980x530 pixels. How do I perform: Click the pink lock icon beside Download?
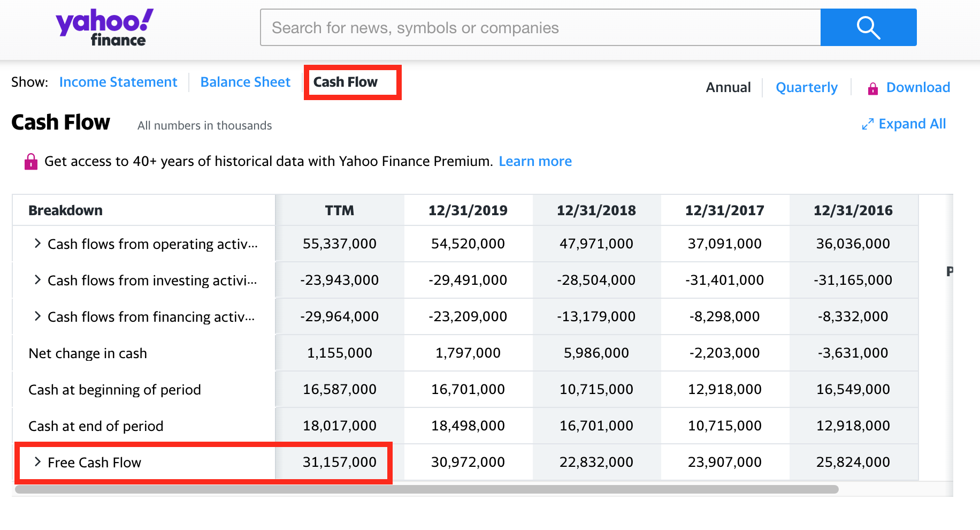coord(872,88)
